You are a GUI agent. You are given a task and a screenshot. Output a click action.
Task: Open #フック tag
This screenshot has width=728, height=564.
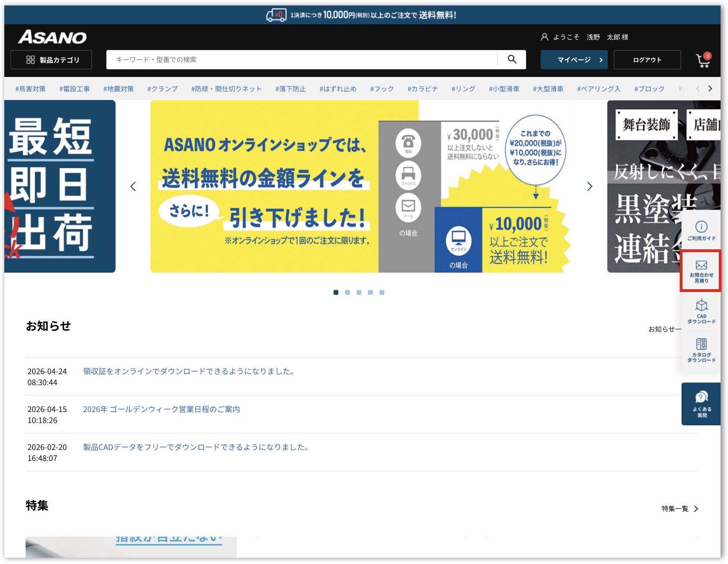click(382, 89)
